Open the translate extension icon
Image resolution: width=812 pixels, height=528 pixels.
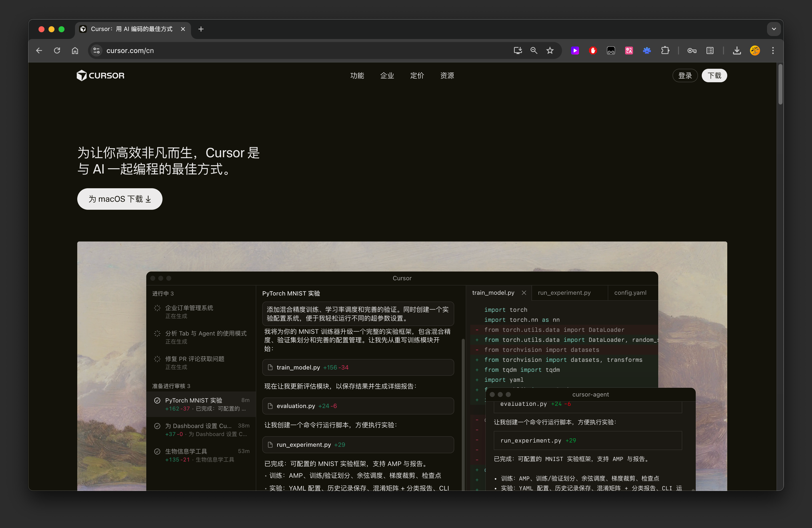click(x=629, y=50)
